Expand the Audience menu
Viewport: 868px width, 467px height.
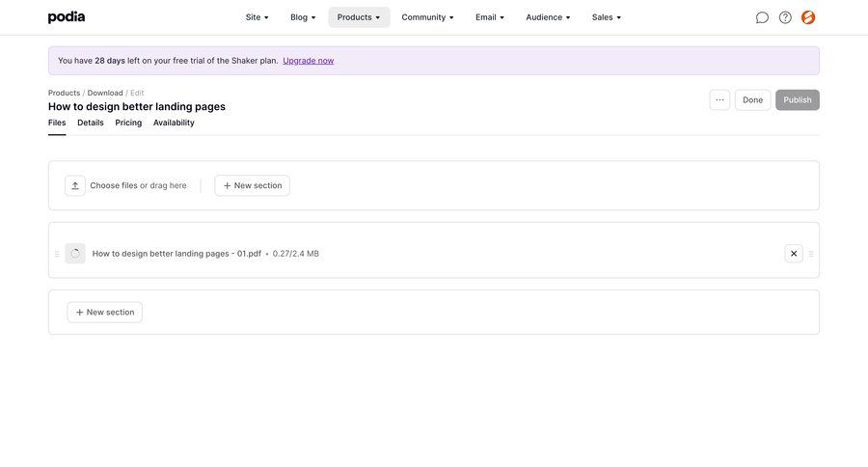tap(548, 17)
